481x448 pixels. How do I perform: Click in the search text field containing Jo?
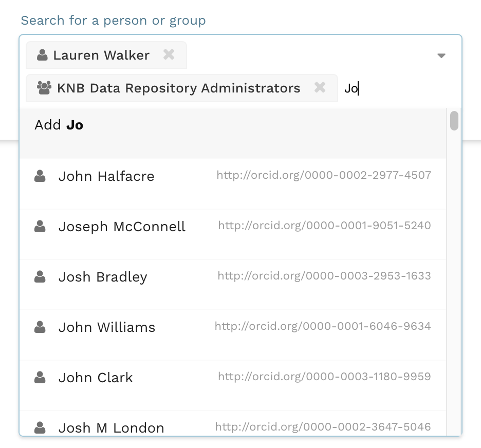[391, 88]
